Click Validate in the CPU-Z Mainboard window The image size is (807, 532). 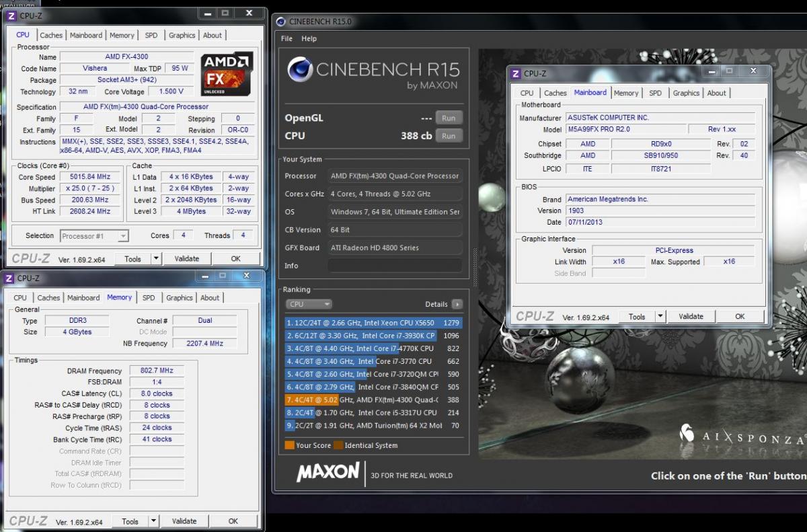tap(691, 316)
